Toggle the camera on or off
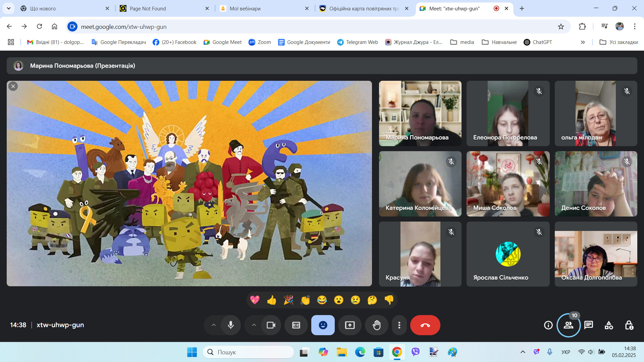This screenshot has height=362, width=644. coord(271,325)
